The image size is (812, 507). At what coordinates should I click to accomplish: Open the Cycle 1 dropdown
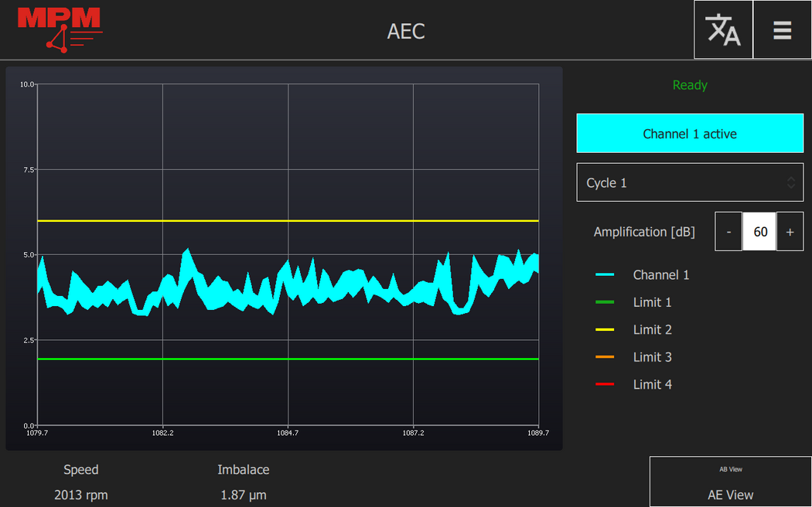(x=681, y=183)
